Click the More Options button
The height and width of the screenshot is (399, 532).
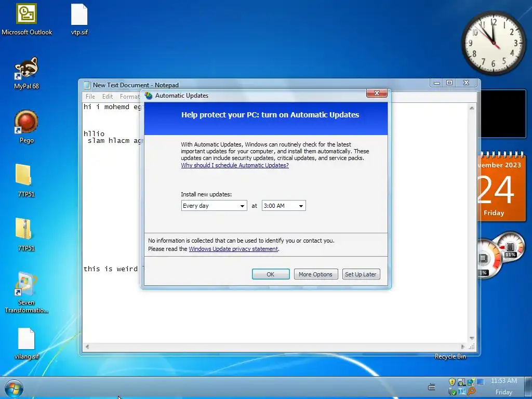[315, 274]
